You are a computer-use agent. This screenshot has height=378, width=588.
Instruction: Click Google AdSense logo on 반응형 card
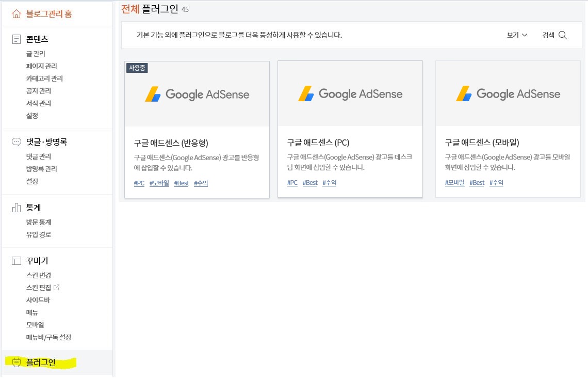point(197,94)
